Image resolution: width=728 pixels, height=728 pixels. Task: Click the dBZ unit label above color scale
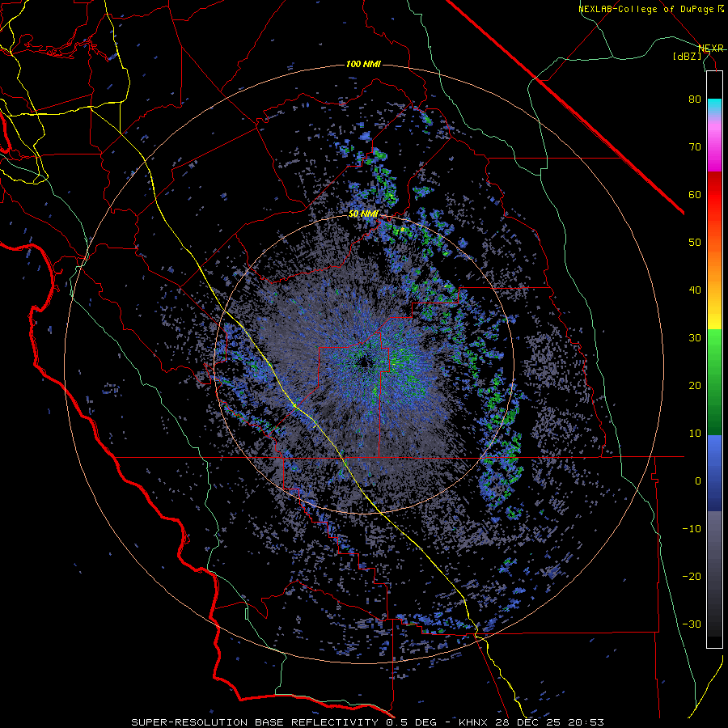pos(687,56)
